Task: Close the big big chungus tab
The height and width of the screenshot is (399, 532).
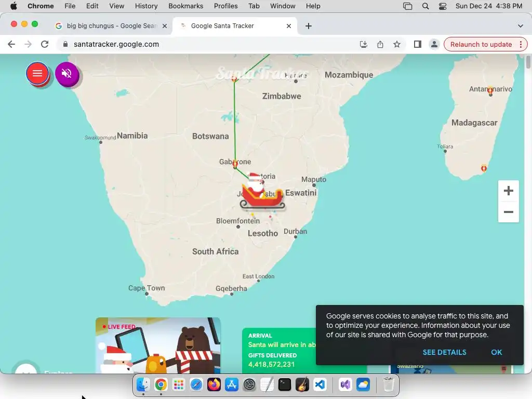Action: 165,26
